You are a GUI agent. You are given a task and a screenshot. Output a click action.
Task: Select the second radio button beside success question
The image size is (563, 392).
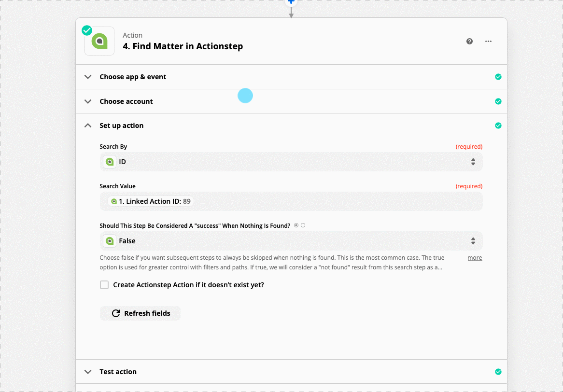303,225
